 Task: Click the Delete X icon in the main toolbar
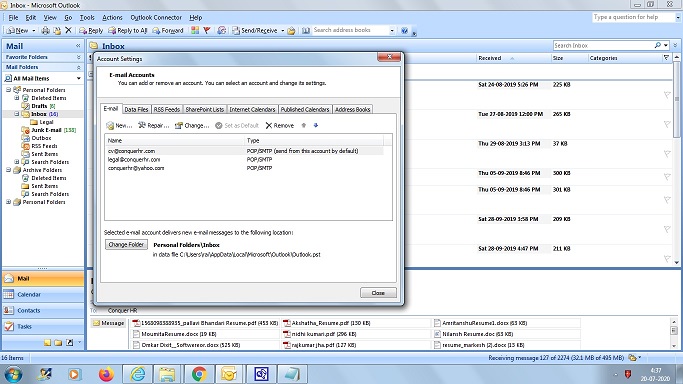coord(68,30)
